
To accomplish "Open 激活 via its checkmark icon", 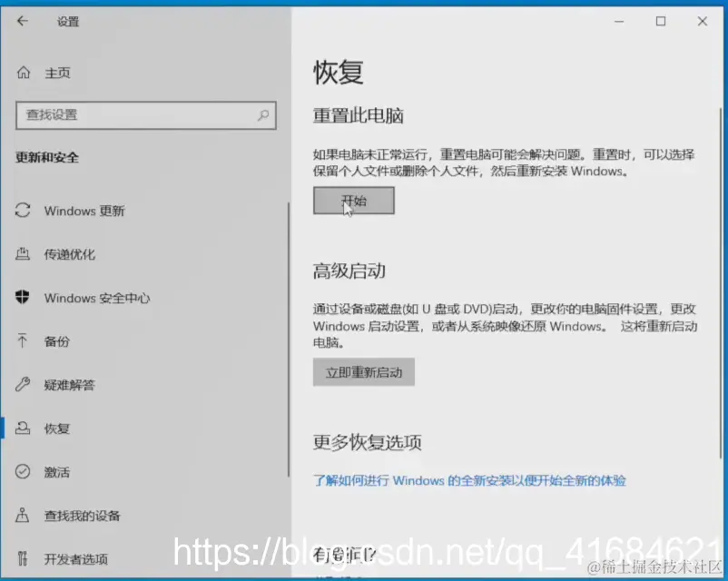I will (x=24, y=471).
